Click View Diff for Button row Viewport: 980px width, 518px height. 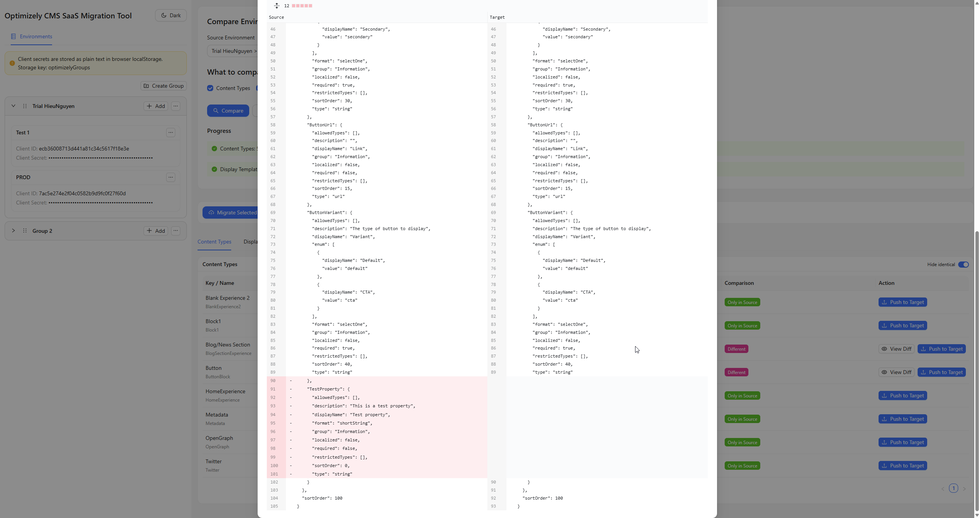click(x=896, y=372)
